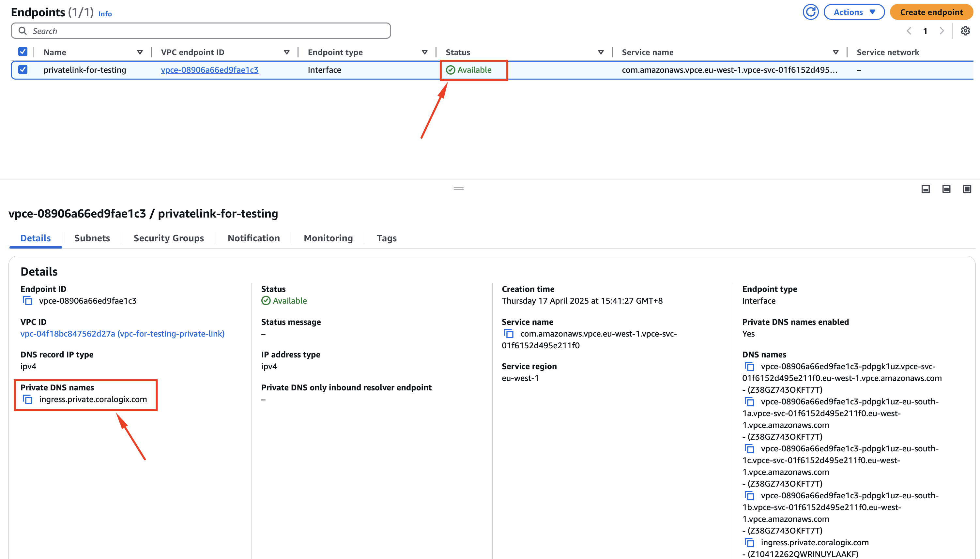Click page number 1 in pagination

point(926,31)
